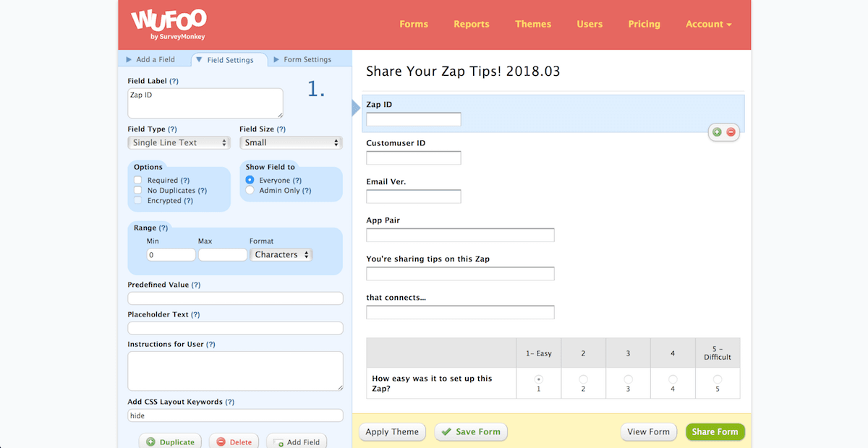Image resolution: width=868 pixels, height=448 pixels.
Task: Click the Placeholder Text input
Action: [235, 328]
